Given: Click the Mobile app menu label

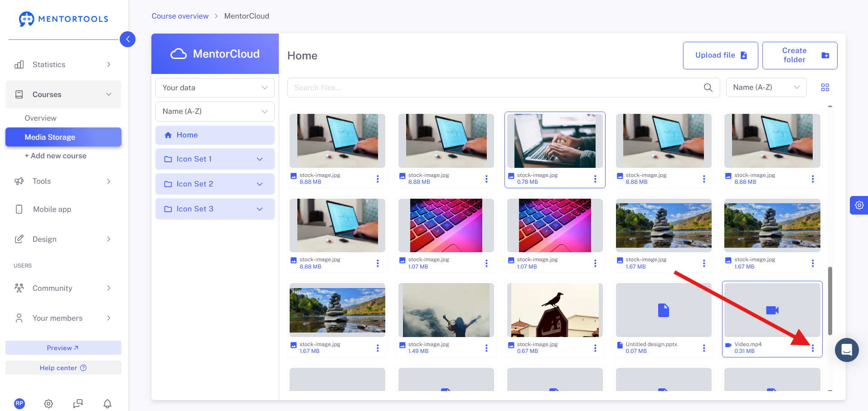Looking at the screenshot, I should [x=52, y=209].
